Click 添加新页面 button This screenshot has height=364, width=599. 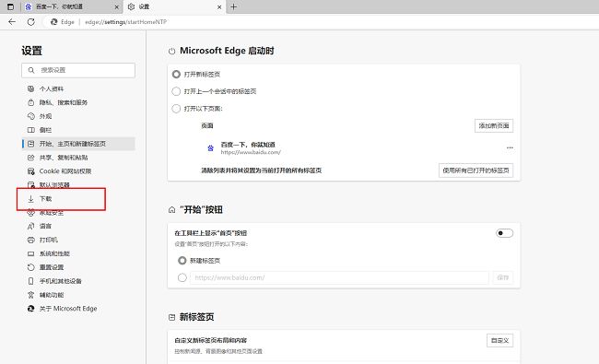click(x=494, y=125)
